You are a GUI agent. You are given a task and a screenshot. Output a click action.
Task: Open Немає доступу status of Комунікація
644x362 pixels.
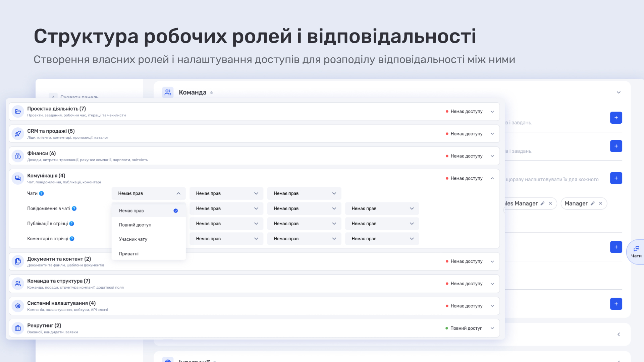click(x=464, y=178)
